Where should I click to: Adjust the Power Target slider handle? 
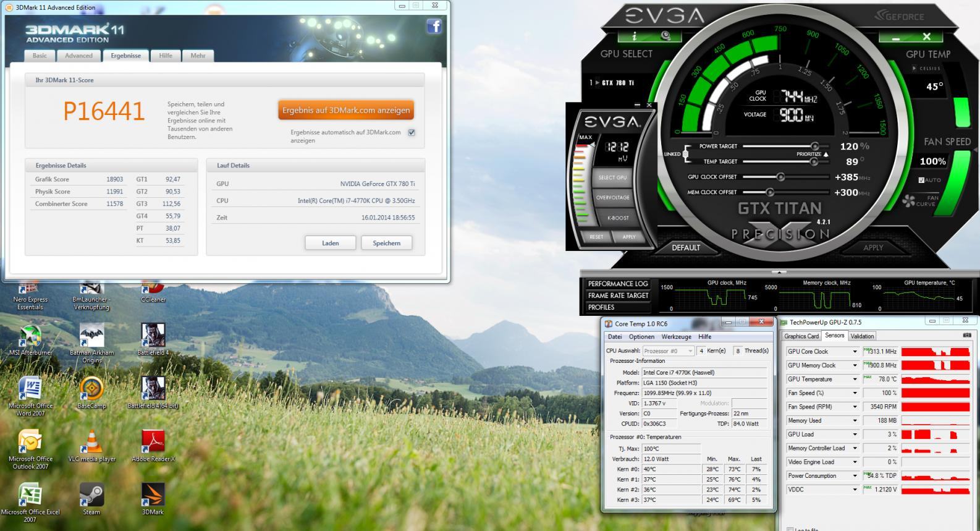tap(814, 147)
